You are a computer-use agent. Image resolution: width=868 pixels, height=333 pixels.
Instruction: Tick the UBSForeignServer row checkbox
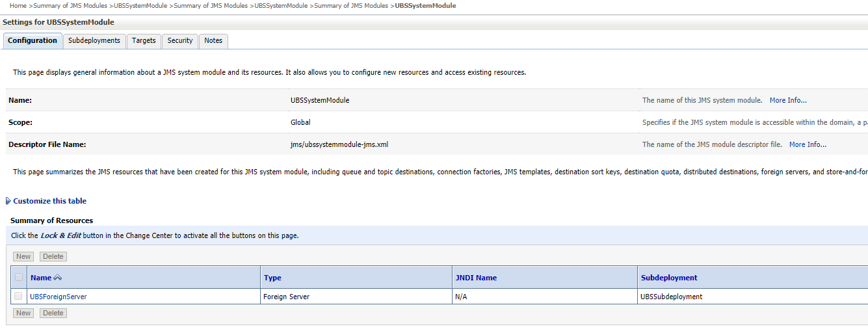click(18, 296)
